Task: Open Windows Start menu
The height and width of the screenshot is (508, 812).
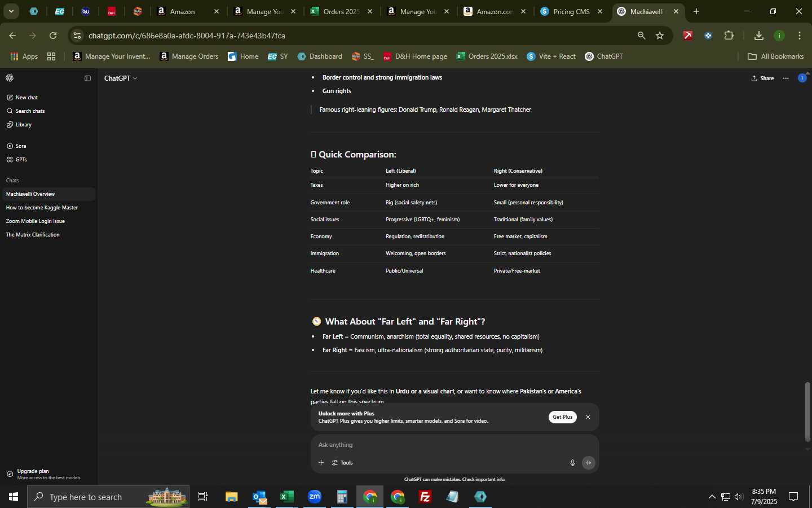Action: tap(13, 497)
